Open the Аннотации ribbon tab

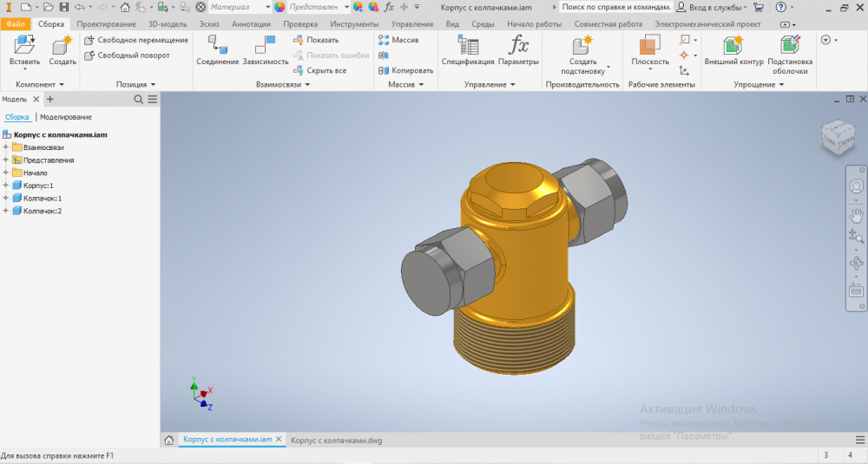click(252, 24)
